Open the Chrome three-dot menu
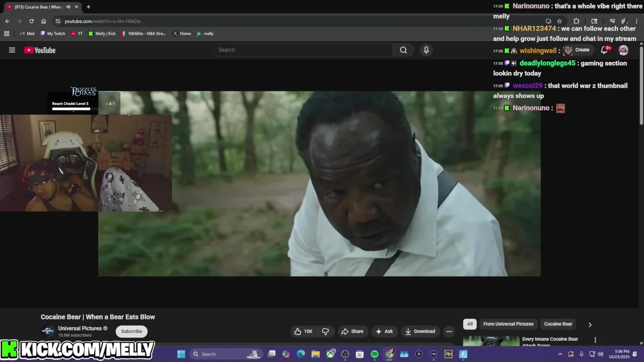The height and width of the screenshot is (362, 644). (636, 21)
